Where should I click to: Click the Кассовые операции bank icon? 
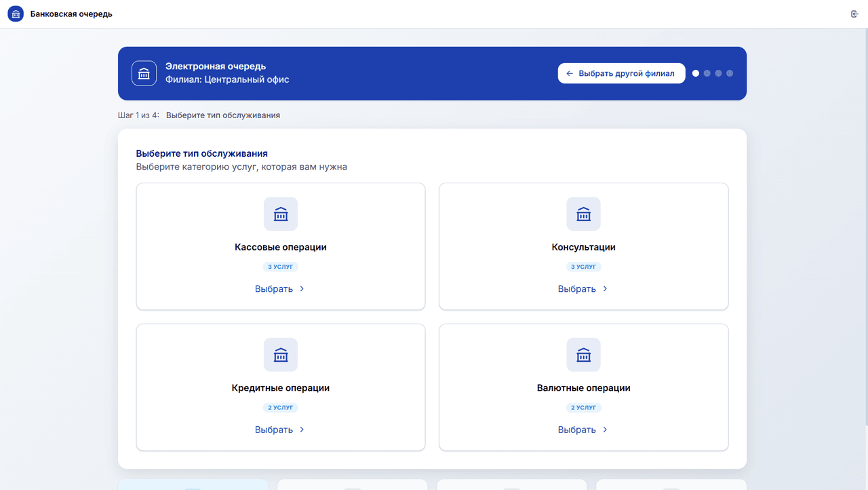(x=281, y=214)
